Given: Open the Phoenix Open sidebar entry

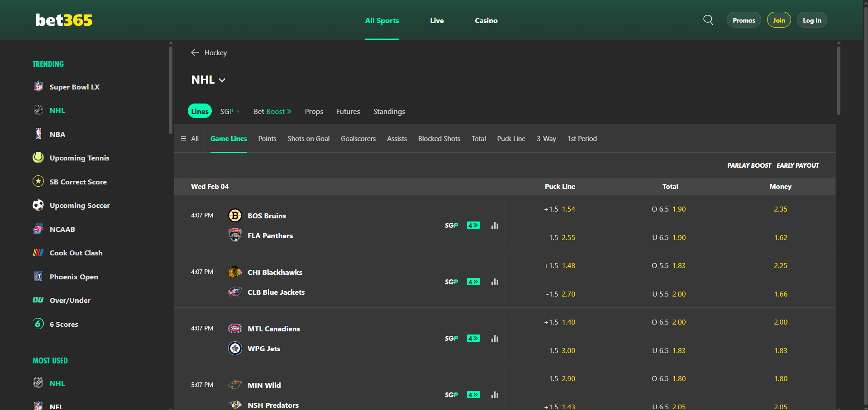Looking at the screenshot, I should (x=38, y=276).
